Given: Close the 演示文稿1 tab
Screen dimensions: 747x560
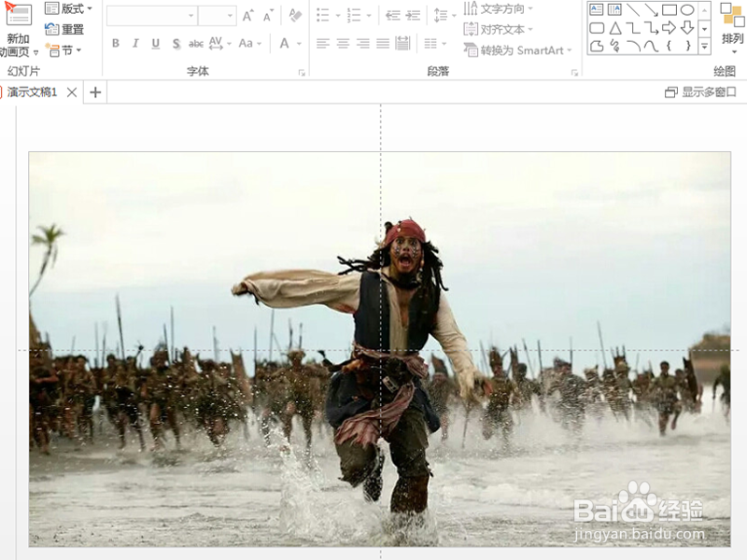Looking at the screenshot, I should pyautogui.click(x=72, y=92).
